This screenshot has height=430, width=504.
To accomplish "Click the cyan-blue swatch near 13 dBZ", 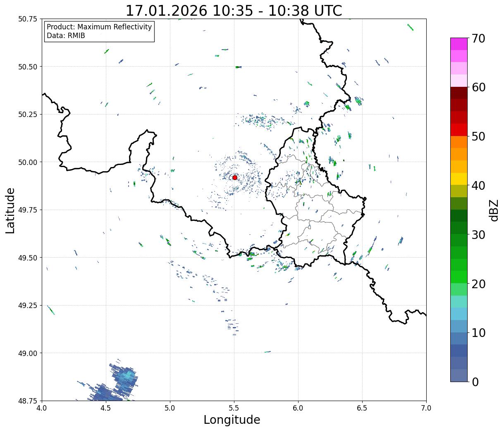I will coord(459,314).
